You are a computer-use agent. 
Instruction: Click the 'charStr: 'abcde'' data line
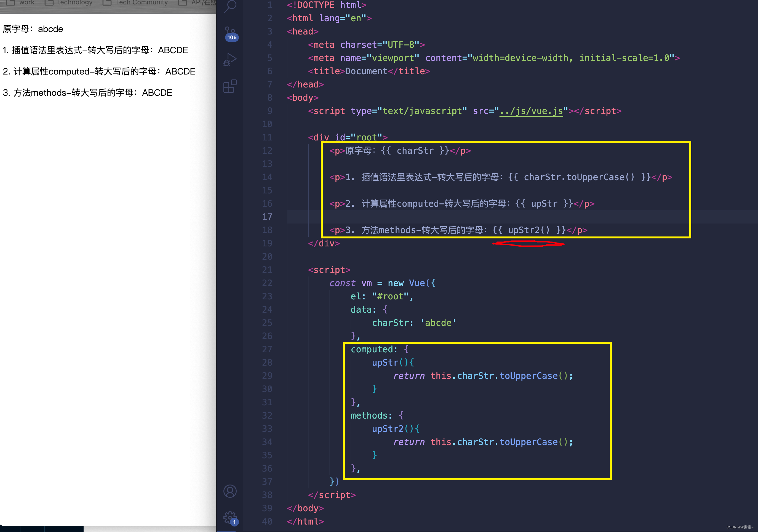414,323
